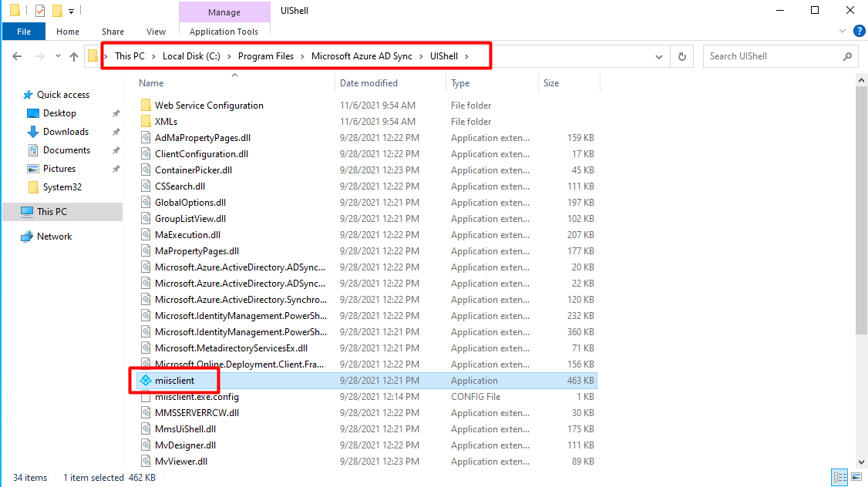The width and height of the screenshot is (868, 487).
Task: Open the File menu
Action: 24,32
